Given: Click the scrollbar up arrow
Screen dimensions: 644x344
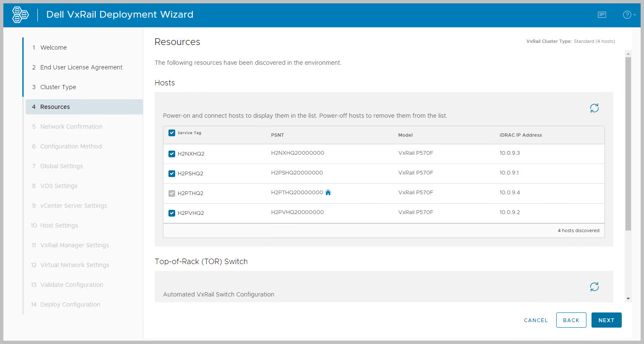Looking at the screenshot, I should (628, 54).
